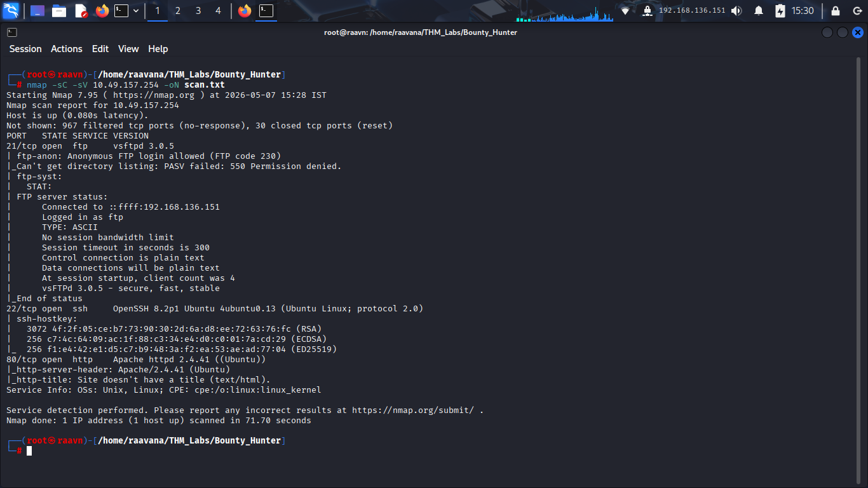868x488 pixels.
Task: Click the terminal window menu icon in titlebar
Action: [x=12, y=32]
